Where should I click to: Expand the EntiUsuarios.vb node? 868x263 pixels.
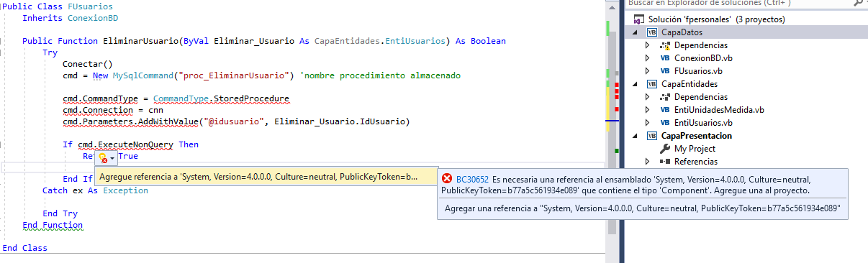click(x=648, y=123)
